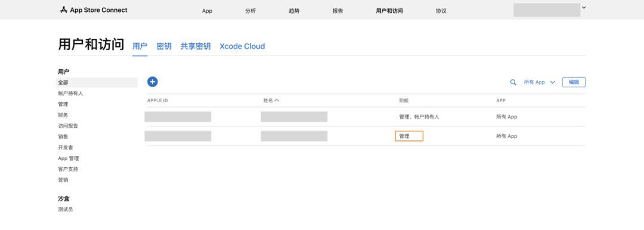Select 帐户持有人 in the sidebar
This screenshot has width=644, height=230.
pyautogui.click(x=70, y=93)
